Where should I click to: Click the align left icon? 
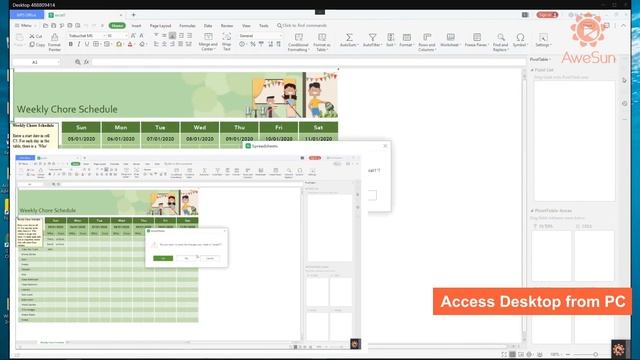156,44
